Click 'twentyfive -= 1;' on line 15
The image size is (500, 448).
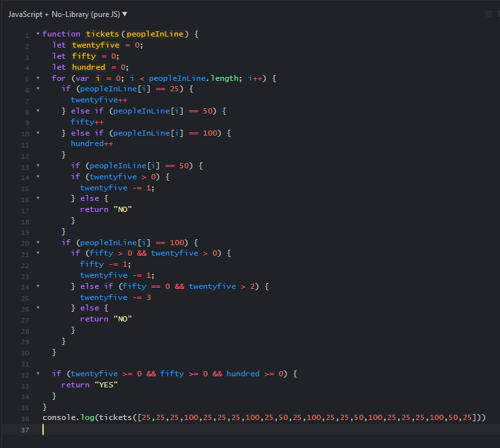coord(117,188)
